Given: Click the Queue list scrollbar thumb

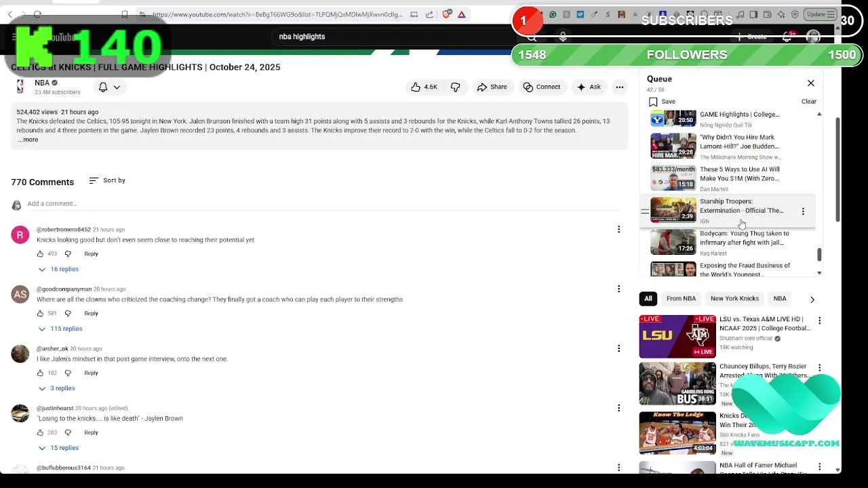Looking at the screenshot, I should (x=819, y=255).
